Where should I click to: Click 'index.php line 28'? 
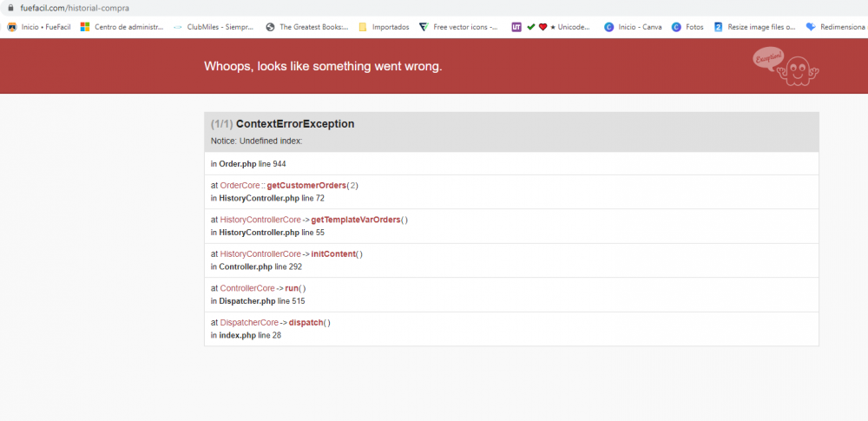pos(250,335)
